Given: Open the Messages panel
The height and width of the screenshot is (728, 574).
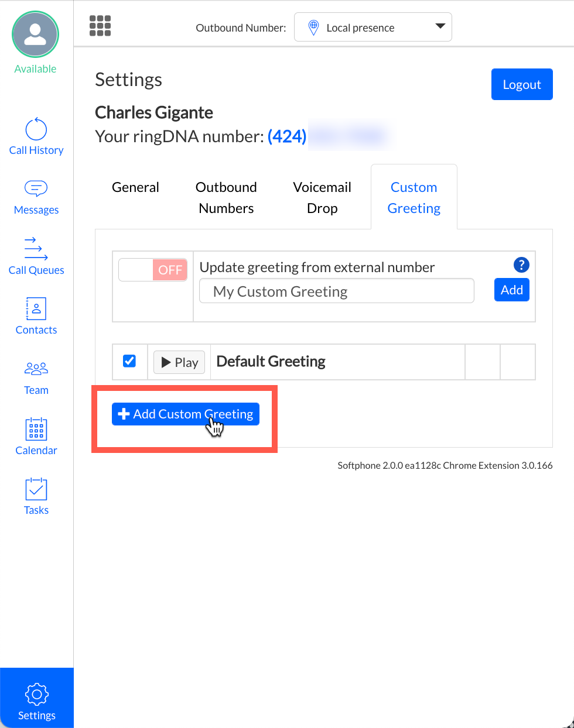Looking at the screenshot, I should click(x=36, y=197).
